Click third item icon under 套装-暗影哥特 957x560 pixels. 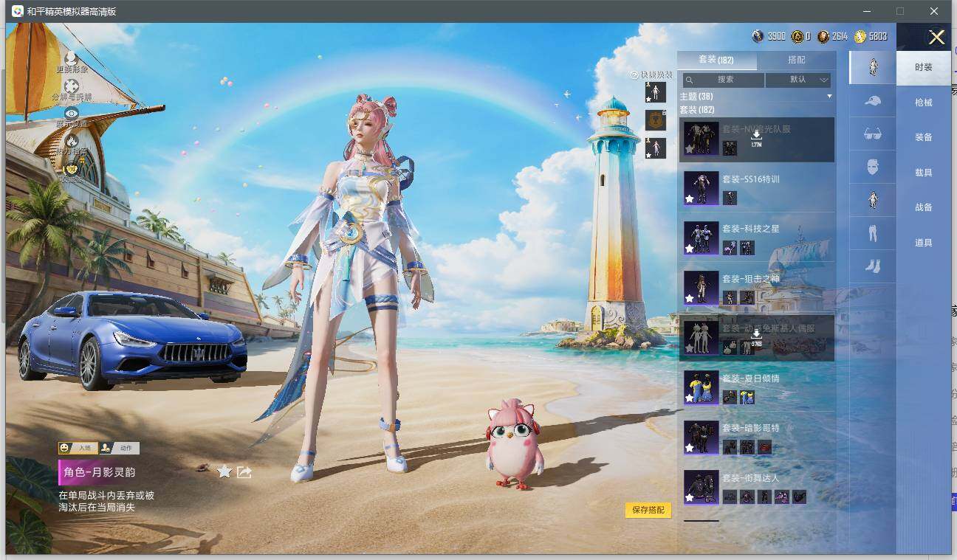click(x=764, y=447)
